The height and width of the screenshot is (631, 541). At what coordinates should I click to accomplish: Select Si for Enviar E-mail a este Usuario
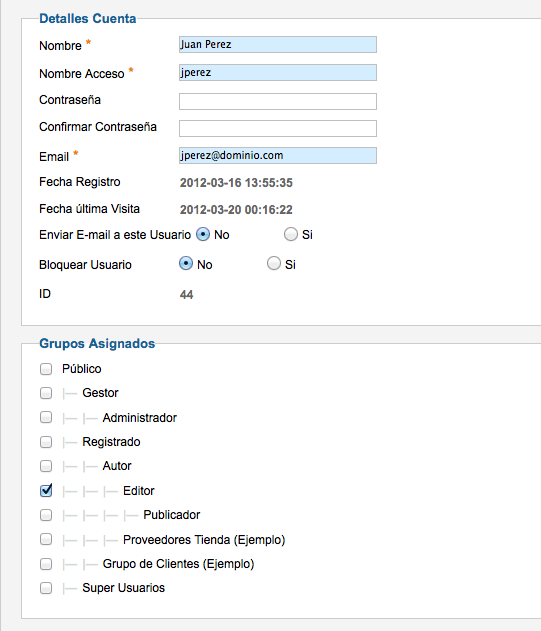coord(291,234)
